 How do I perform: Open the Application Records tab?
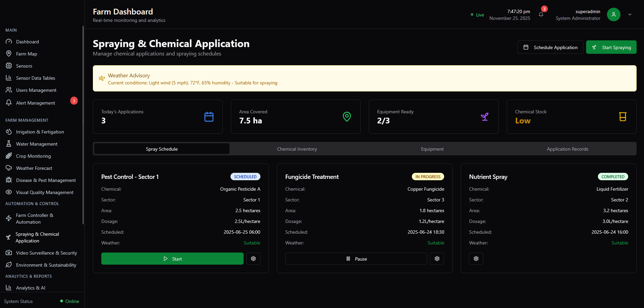(567, 149)
